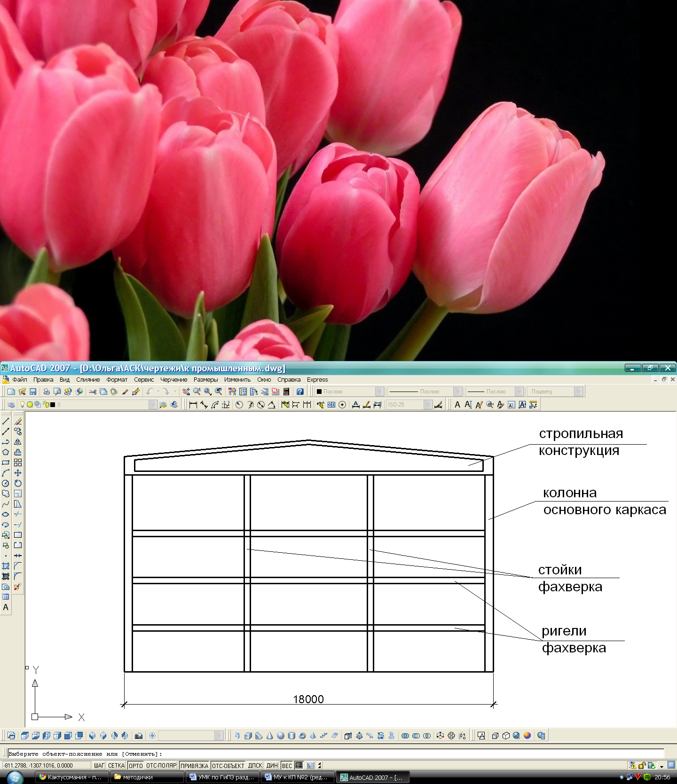Click the Match Properties brush icon

click(x=125, y=392)
